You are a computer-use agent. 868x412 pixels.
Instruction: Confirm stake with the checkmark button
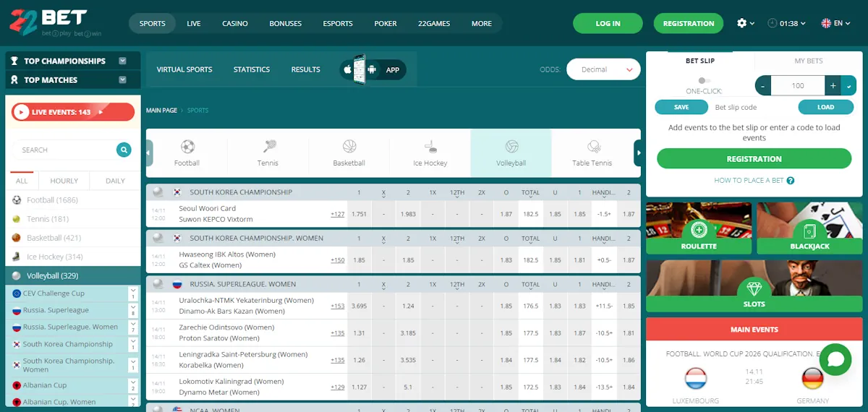pyautogui.click(x=849, y=85)
